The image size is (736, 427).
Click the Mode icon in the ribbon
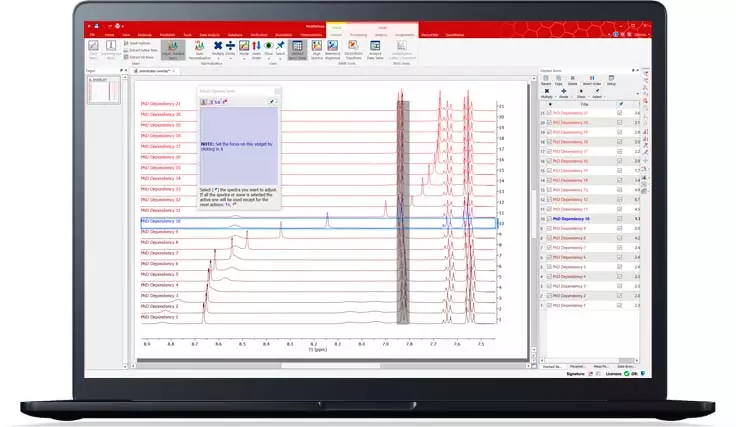point(244,46)
